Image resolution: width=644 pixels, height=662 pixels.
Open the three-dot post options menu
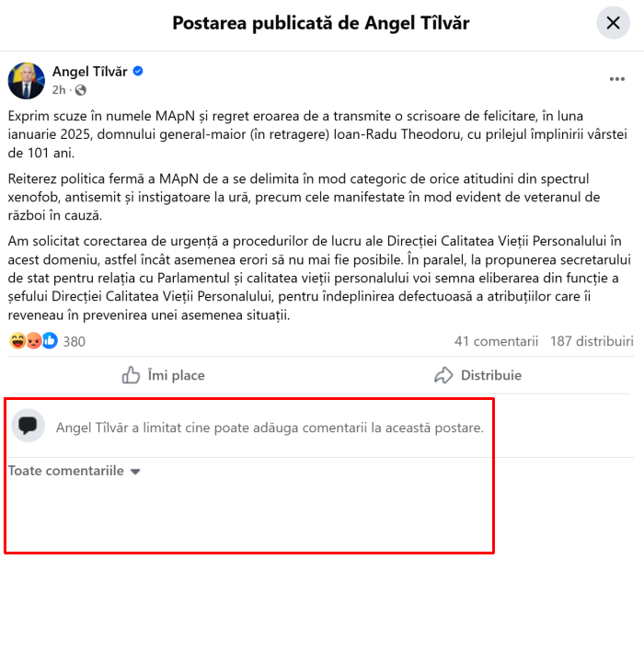click(x=617, y=79)
